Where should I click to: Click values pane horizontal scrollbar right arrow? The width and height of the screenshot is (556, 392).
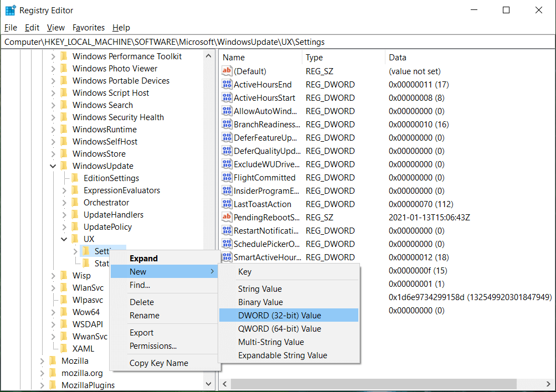(x=549, y=384)
